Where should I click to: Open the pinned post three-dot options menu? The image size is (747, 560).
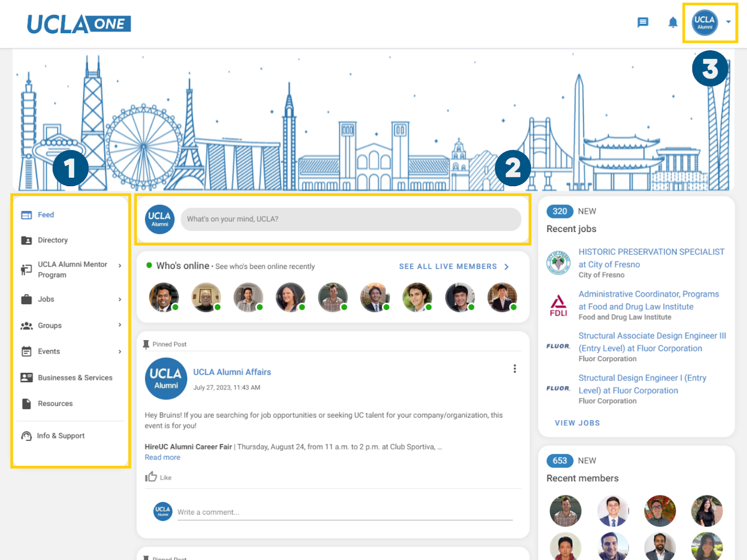[514, 369]
